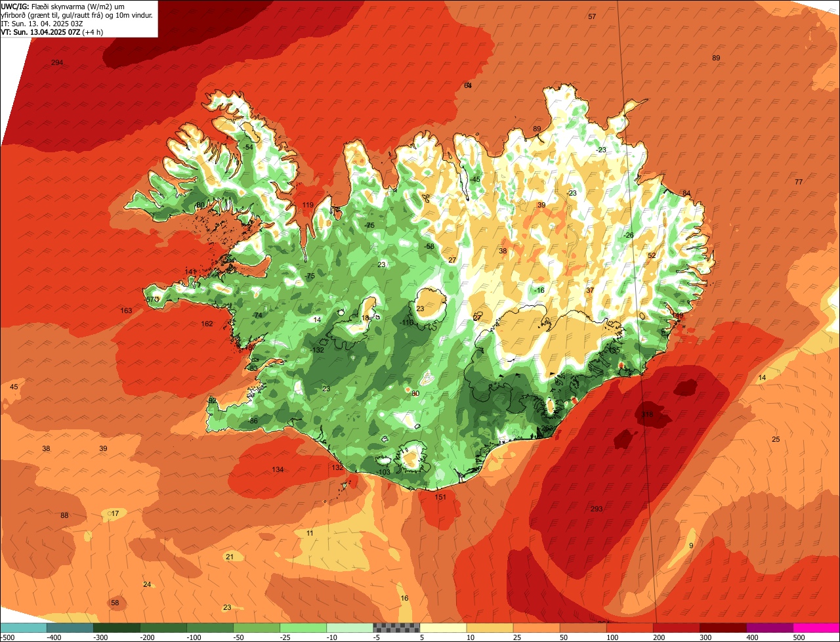Click the 25 to 50 light orange swatch
Screen dimensions: 840x642
pyautogui.click(x=535, y=628)
